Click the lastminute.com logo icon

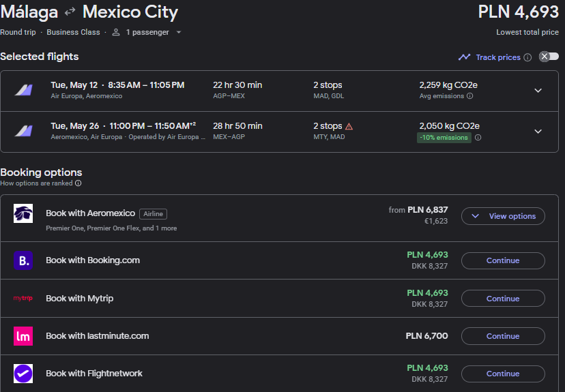pyautogui.click(x=23, y=336)
